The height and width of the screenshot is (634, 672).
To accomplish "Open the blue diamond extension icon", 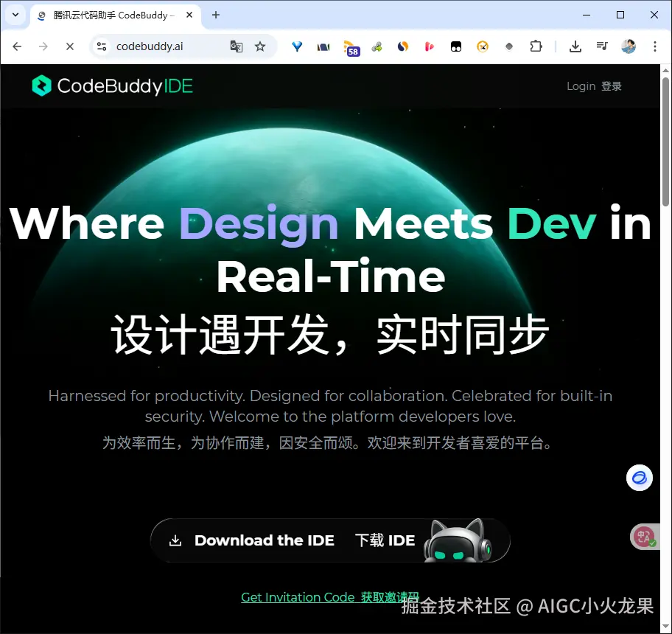I will (297, 46).
